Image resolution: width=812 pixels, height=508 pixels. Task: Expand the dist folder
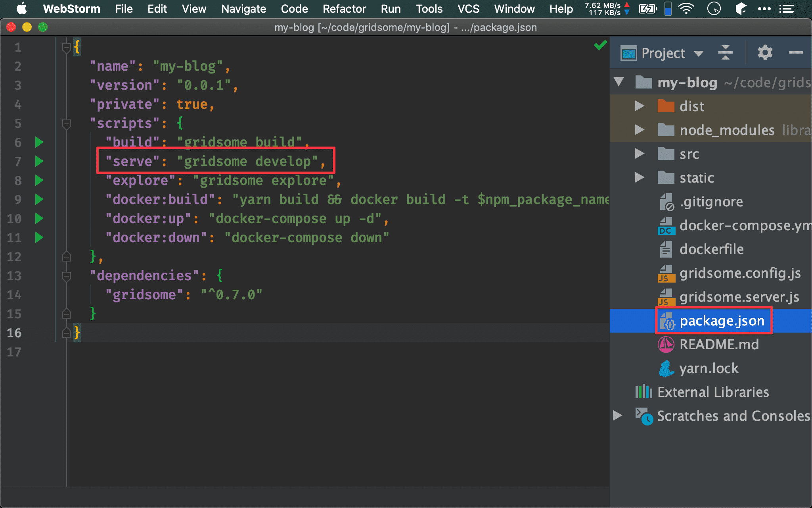[639, 106]
